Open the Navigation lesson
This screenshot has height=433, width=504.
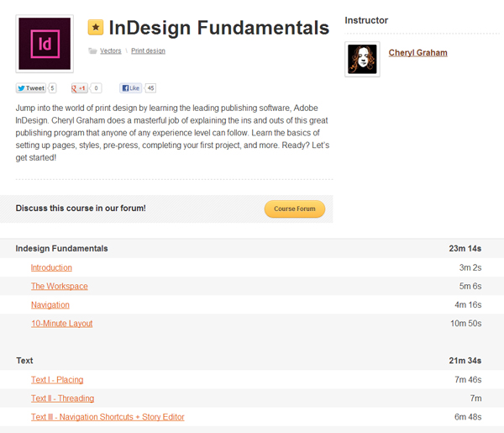50,304
